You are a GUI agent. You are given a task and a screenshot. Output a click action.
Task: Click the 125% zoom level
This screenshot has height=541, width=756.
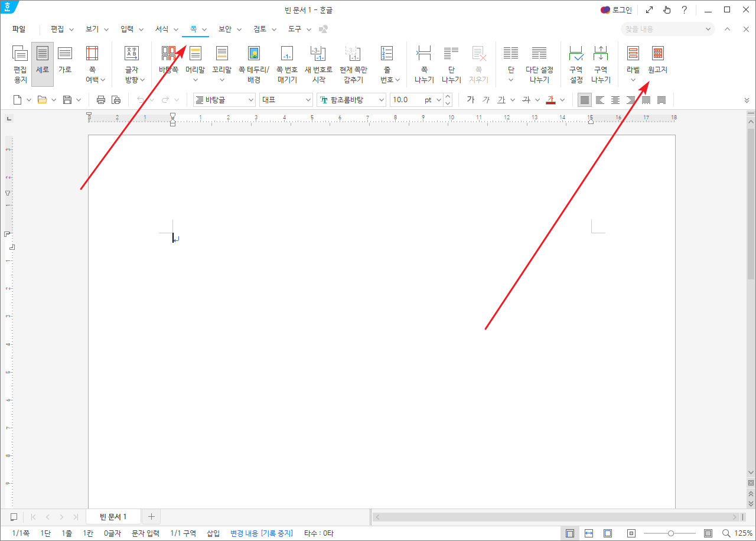pos(744,533)
